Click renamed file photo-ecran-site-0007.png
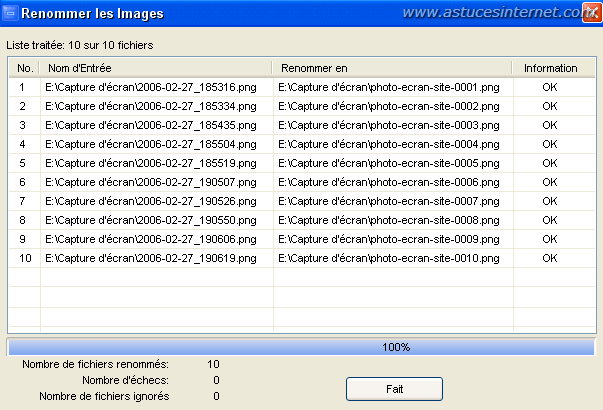Image resolution: width=603 pixels, height=410 pixels. (388, 201)
